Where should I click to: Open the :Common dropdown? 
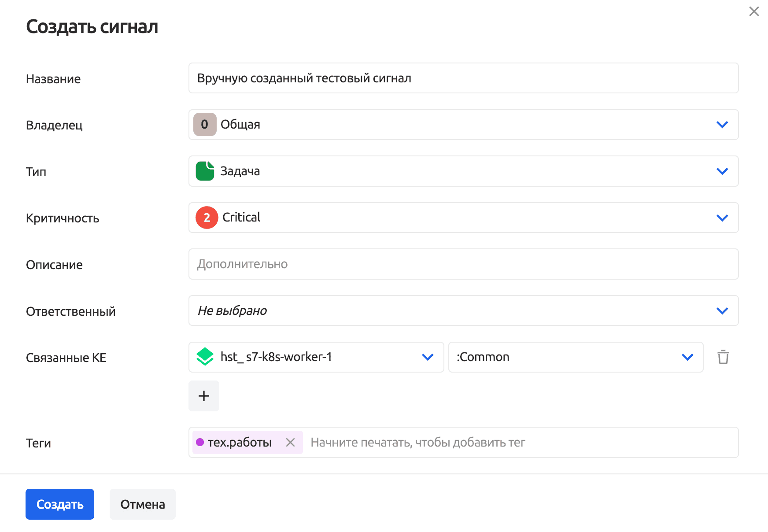point(687,357)
